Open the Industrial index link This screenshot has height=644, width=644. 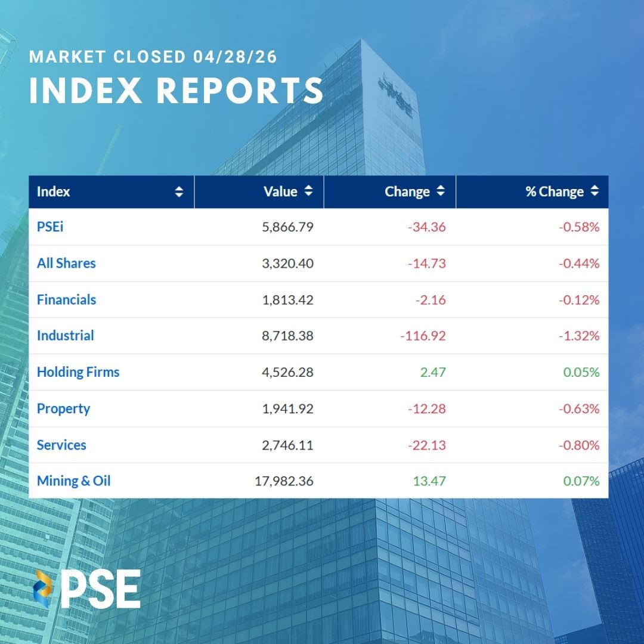pyautogui.click(x=65, y=336)
